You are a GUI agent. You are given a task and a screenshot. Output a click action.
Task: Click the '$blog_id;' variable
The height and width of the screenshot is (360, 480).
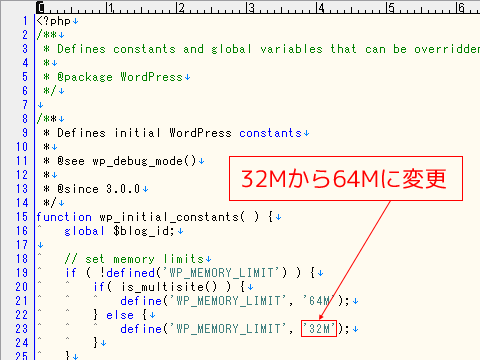coord(144,231)
